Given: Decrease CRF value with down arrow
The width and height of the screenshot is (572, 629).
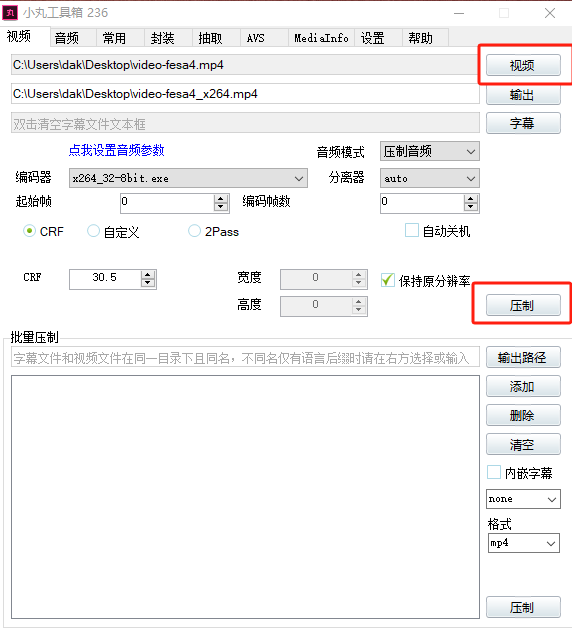Looking at the screenshot, I should [148, 283].
